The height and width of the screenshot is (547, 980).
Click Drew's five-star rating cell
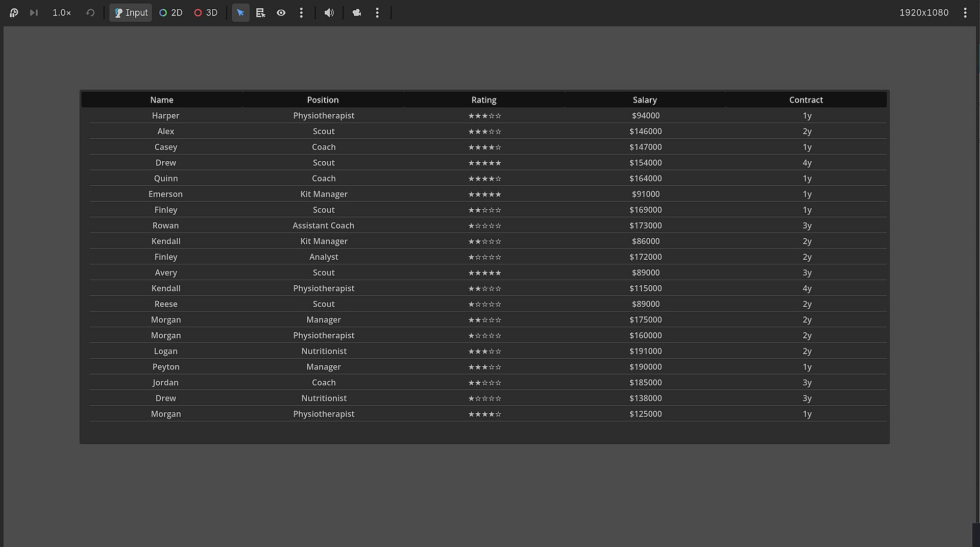pyautogui.click(x=484, y=163)
